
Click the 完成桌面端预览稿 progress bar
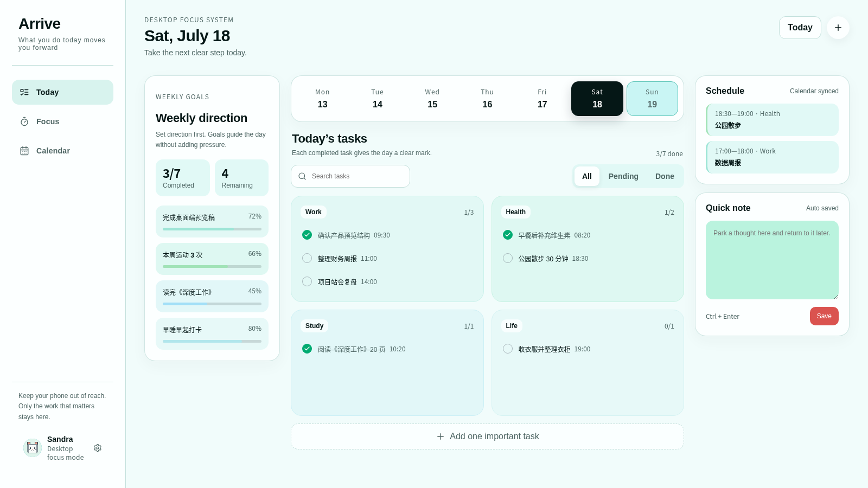pyautogui.click(x=212, y=229)
